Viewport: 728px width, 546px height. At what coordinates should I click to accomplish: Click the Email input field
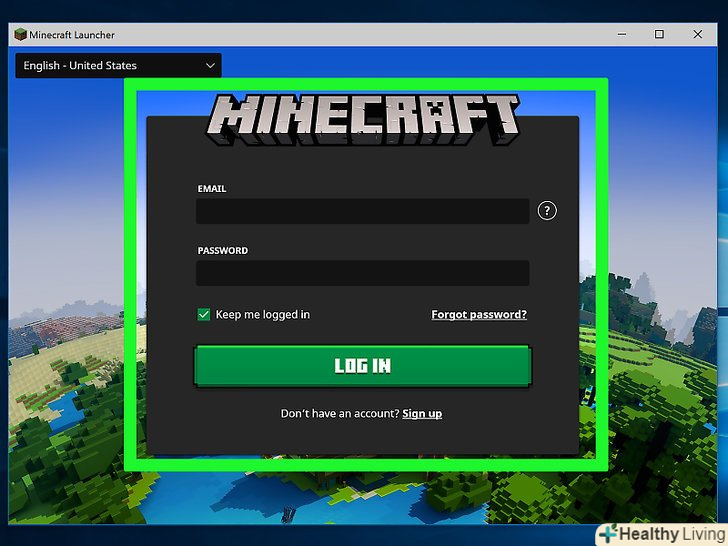point(363,211)
